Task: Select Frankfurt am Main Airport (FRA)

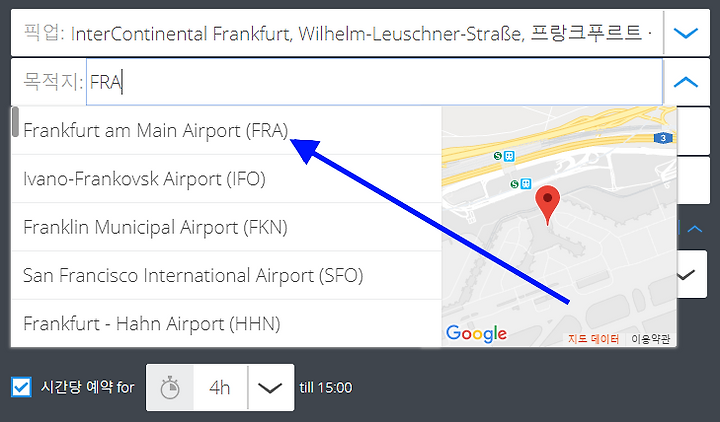Action: 226,130
